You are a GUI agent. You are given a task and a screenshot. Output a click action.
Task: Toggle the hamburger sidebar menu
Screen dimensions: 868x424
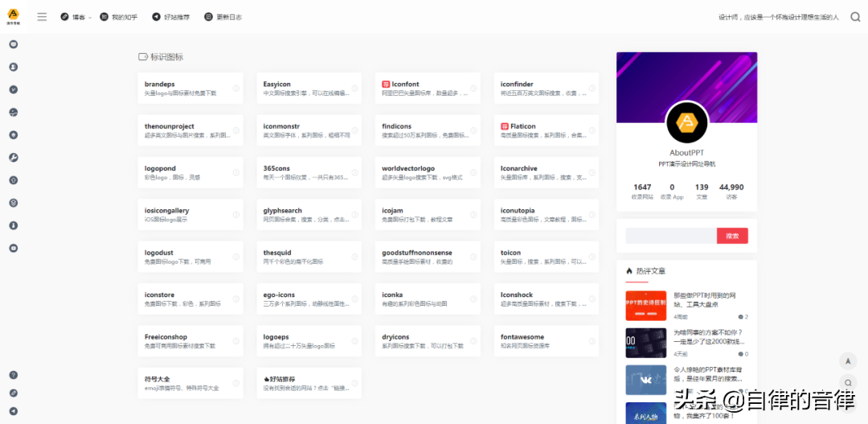[42, 17]
